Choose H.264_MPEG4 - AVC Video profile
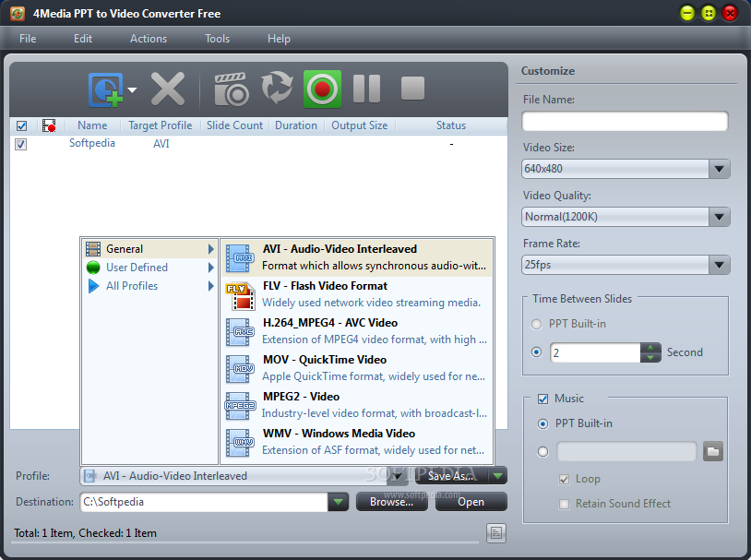 coord(357,331)
